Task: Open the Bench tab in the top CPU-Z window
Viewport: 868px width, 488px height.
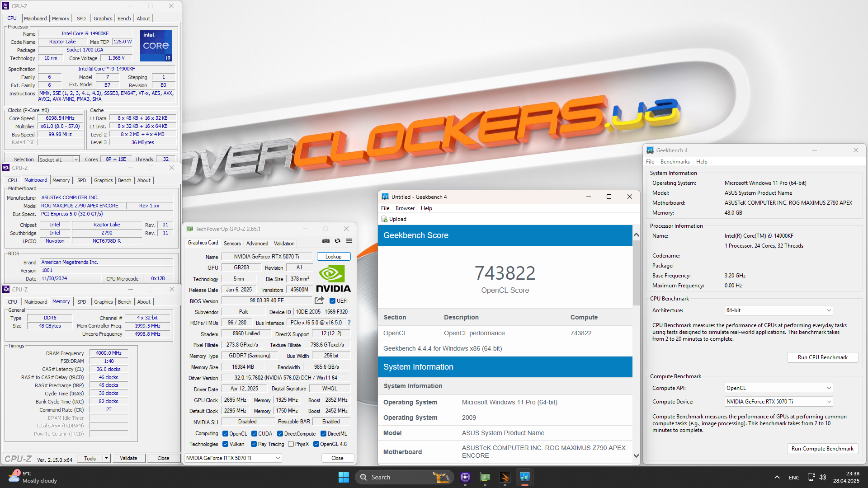Action: click(124, 19)
